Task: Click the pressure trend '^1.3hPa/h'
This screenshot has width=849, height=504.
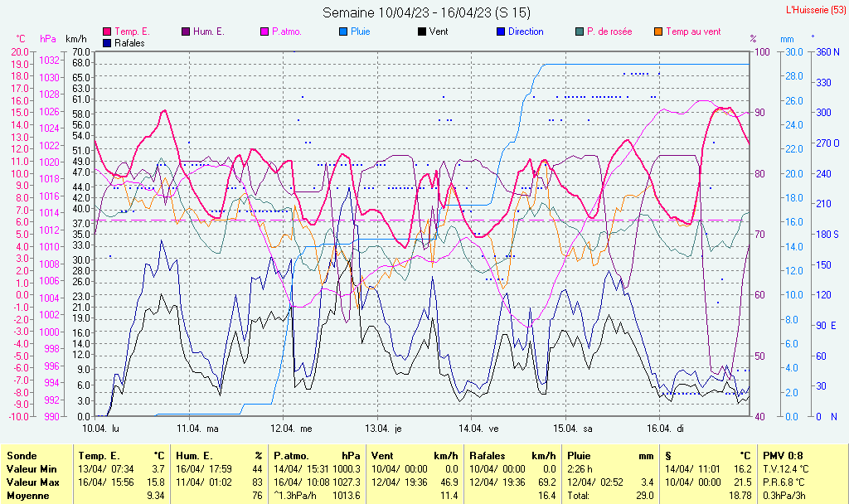Action: (295, 496)
